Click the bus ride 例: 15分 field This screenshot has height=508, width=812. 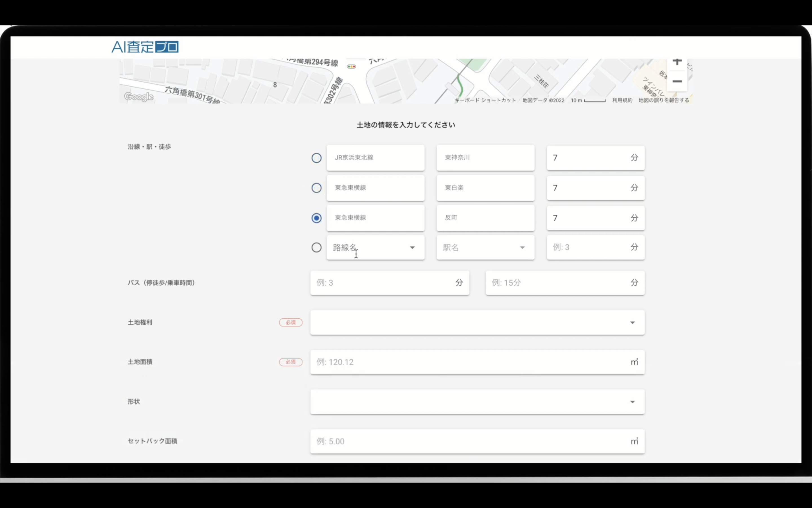pos(565,283)
